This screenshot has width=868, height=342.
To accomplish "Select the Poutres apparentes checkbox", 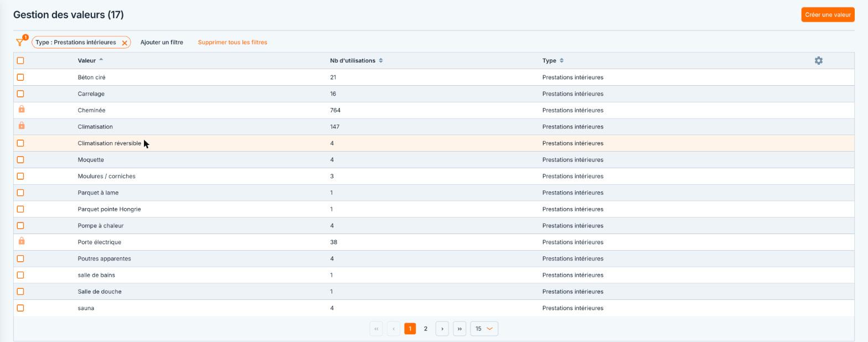I will pos(20,258).
